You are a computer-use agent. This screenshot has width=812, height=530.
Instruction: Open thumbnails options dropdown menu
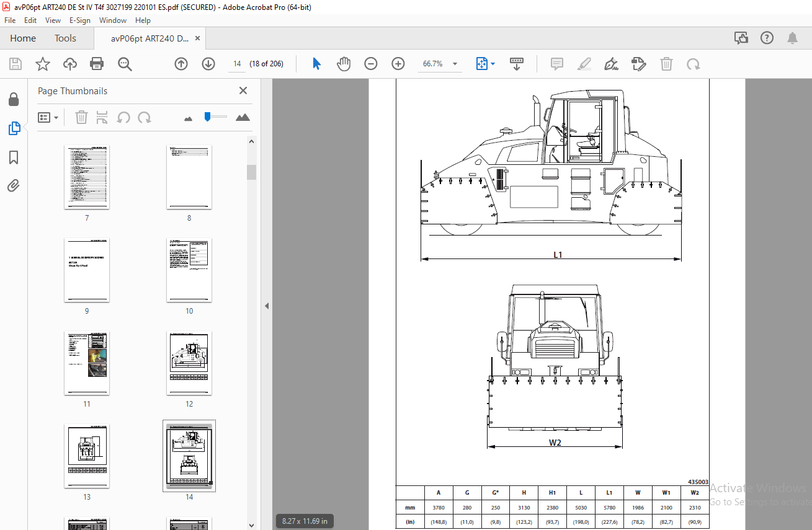point(48,117)
